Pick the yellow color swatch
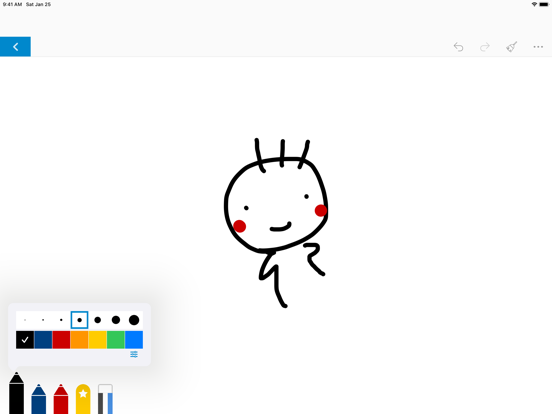Viewport: 552px width, 414px height. pos(98,340)
